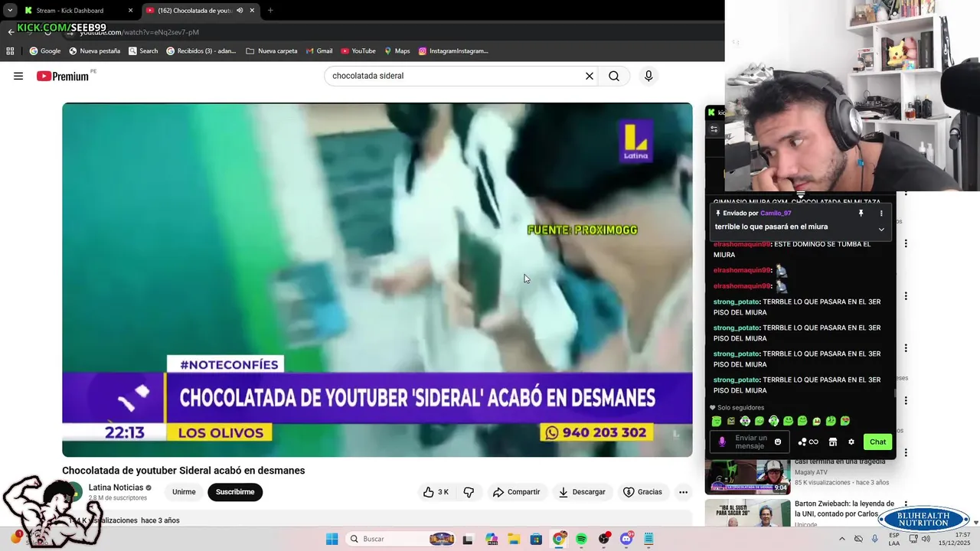Viewport: 980px width, 551px height.
Task: Open the three-dot more actions under video
Action: pos(683,492)
